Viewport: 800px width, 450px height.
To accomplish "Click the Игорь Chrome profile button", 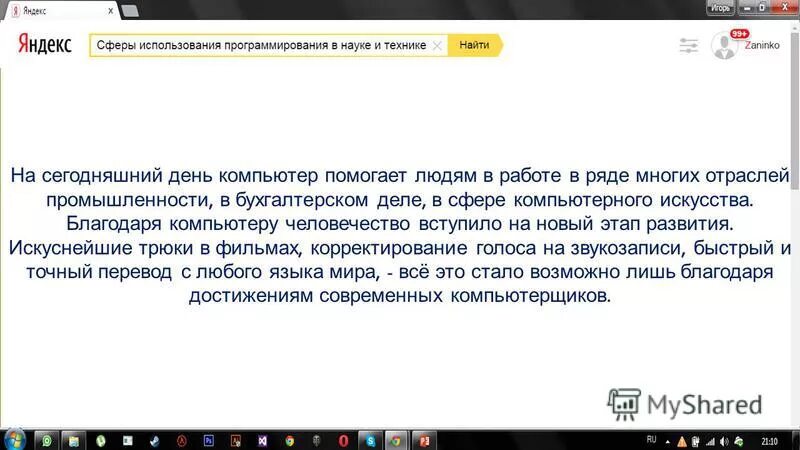I will coord(720,8).
